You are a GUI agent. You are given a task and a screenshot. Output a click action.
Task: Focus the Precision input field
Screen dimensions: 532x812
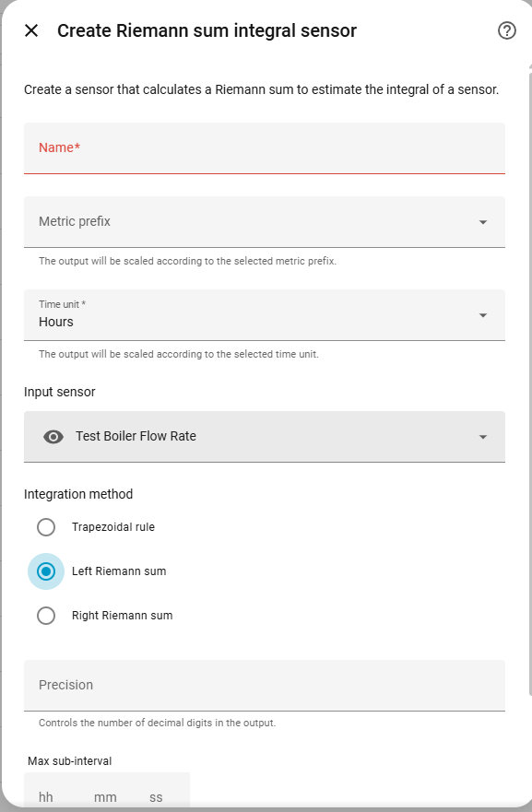265,685
